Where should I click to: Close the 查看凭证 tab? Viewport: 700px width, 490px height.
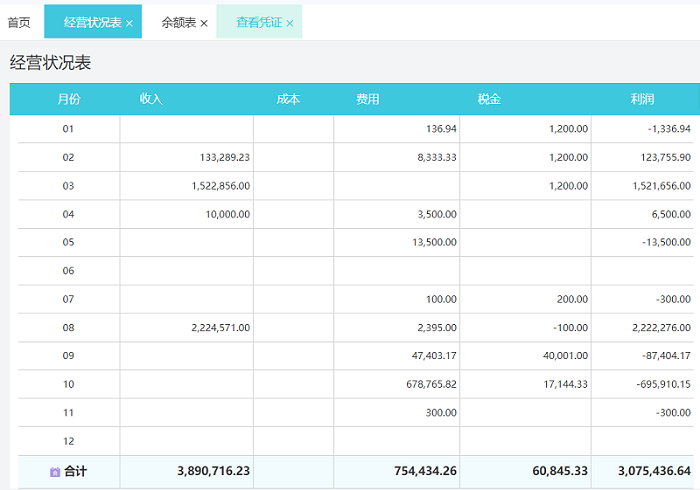point(290,23)
